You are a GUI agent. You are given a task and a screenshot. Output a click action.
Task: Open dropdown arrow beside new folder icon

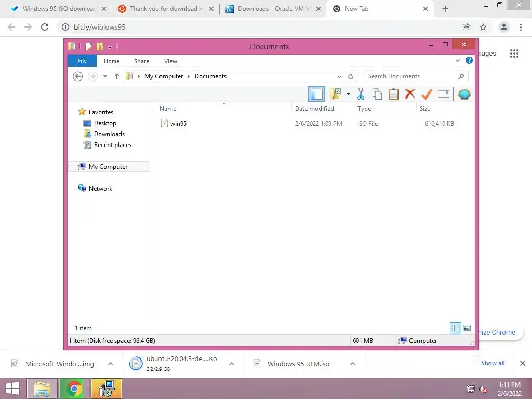(x=348, y=94)
